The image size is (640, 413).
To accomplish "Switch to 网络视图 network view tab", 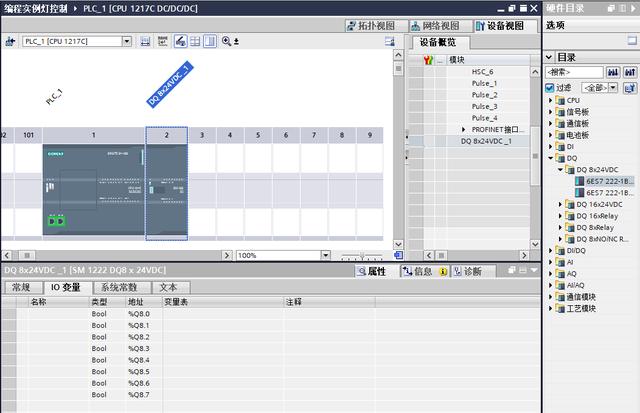I will click(x=440, y=26).
